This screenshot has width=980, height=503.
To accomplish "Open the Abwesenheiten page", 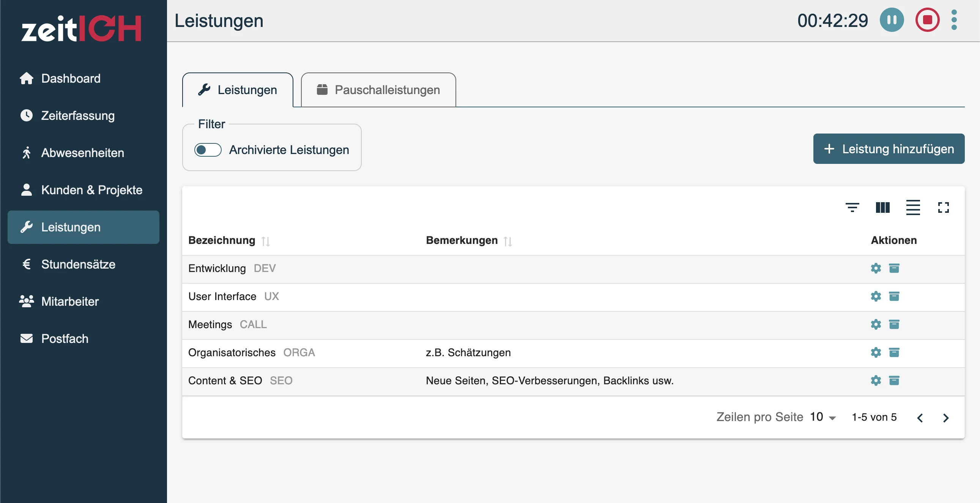I will tap(84, 153).
